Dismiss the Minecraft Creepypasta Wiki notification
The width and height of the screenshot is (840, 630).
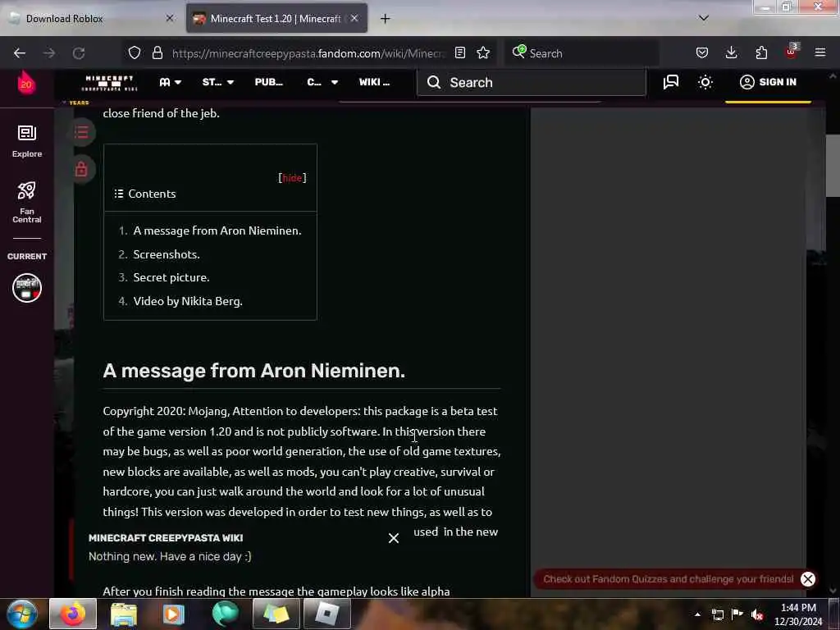coord(393,538)
